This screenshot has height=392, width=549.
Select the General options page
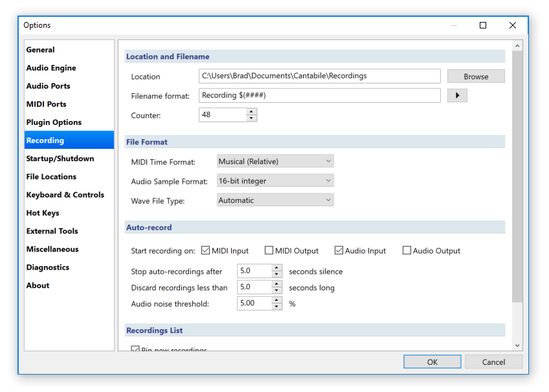click(69, 50)
